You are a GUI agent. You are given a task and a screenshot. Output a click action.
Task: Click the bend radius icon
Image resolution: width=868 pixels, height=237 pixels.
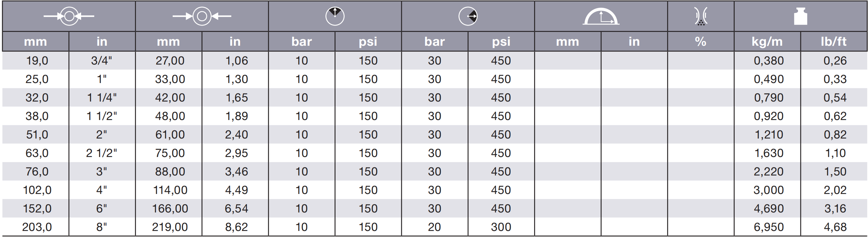tap(601, 17)
